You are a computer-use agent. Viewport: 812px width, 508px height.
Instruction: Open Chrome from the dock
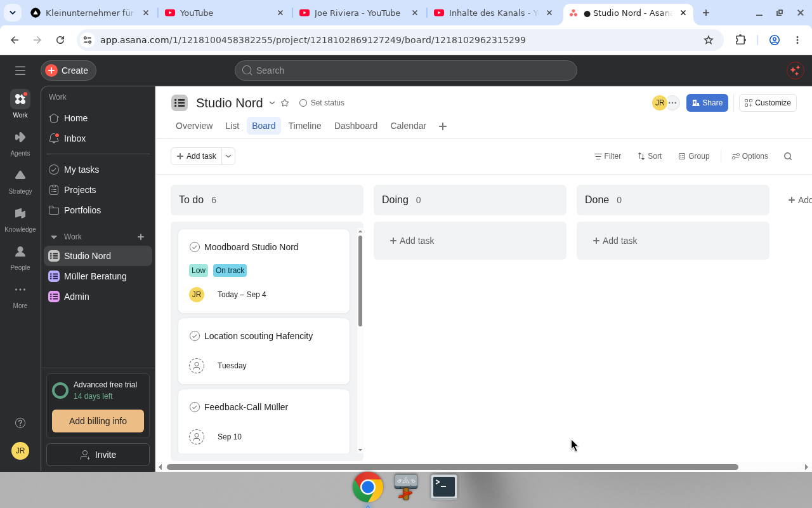368,487
